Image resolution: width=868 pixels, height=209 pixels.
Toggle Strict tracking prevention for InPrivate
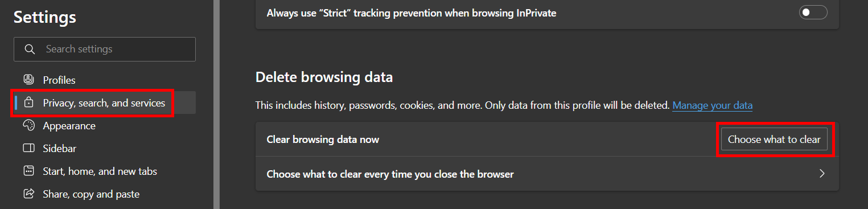coord(813,13)
